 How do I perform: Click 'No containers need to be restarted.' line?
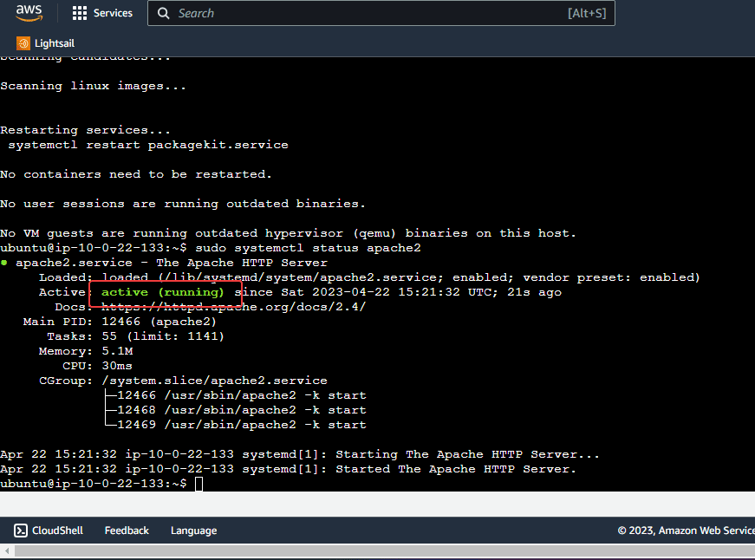(136, 174)
